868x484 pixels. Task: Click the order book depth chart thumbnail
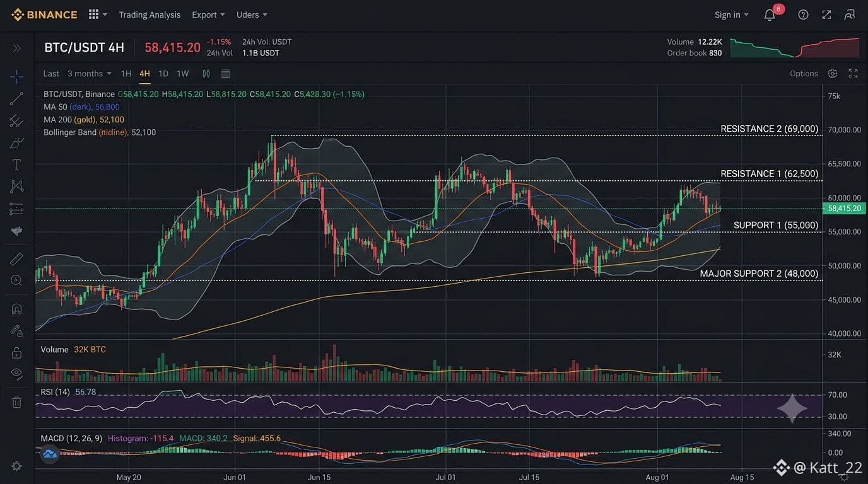click(795, 47)
